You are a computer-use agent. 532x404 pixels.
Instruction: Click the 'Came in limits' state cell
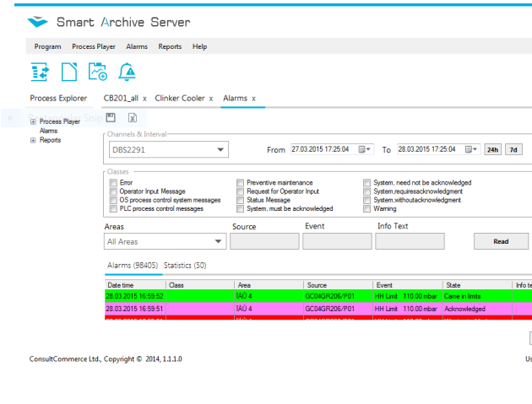(x=477, y=296)
